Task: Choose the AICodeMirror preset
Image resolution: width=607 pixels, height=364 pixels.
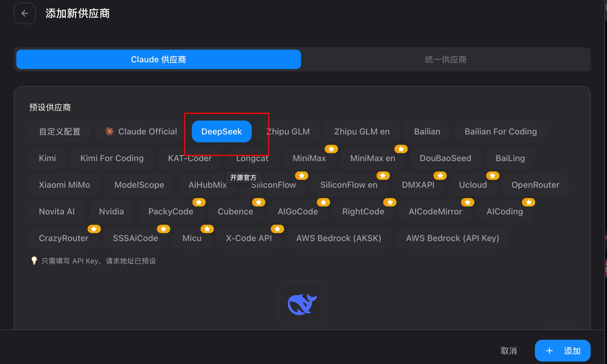Action: pyautogui.click(x=435, y=211)
